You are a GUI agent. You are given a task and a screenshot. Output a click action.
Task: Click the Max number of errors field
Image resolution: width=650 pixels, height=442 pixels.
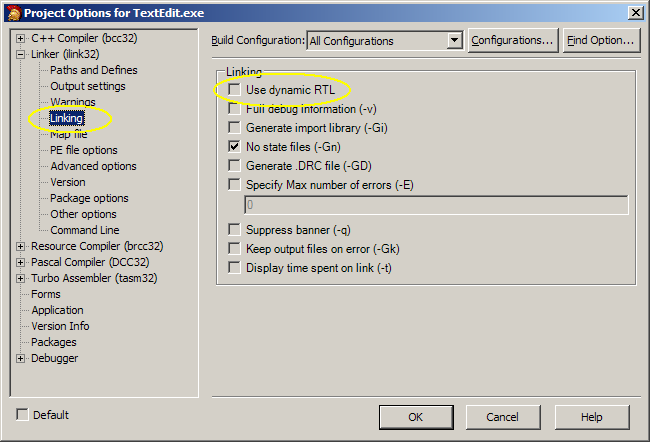[436, 205]
